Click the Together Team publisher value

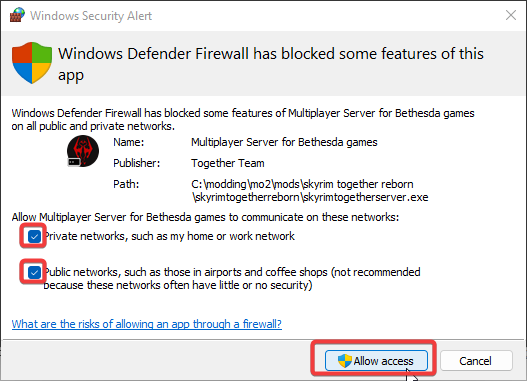[228, 163]
